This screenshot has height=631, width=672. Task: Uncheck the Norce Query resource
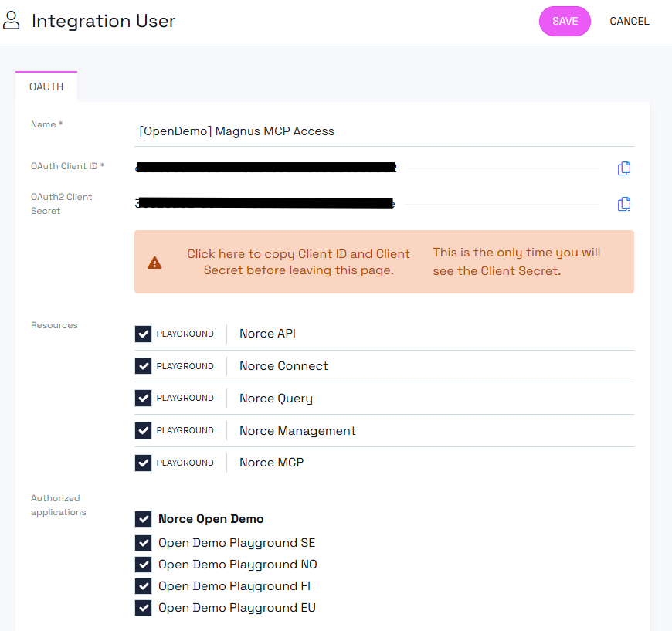pos(143,399)
